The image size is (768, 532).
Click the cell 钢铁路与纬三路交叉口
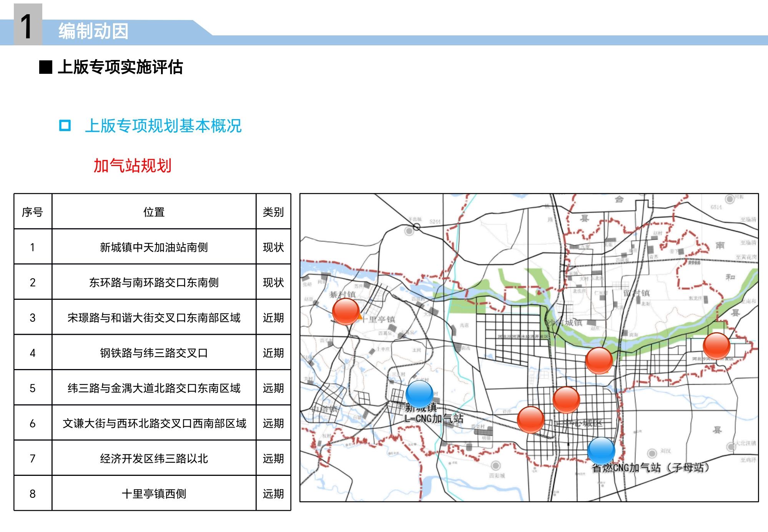point(154,353)
